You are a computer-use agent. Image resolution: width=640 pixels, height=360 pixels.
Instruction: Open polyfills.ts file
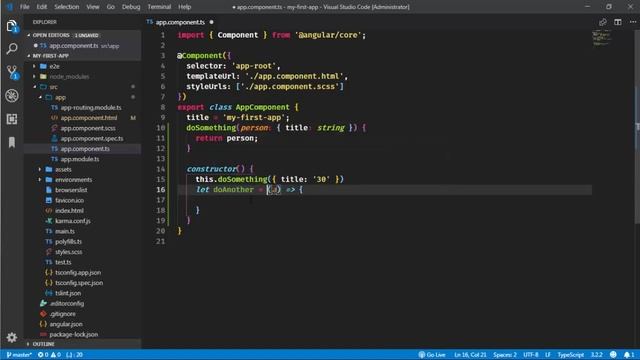point(68,242)
